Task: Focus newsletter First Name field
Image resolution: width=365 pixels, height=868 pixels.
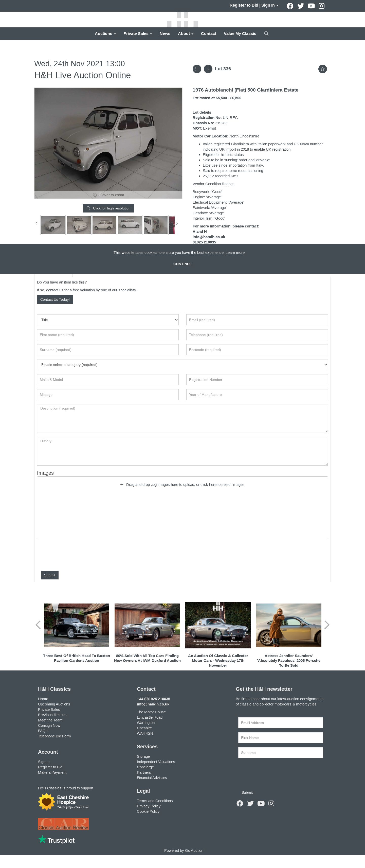Action: tap(281, 738)
